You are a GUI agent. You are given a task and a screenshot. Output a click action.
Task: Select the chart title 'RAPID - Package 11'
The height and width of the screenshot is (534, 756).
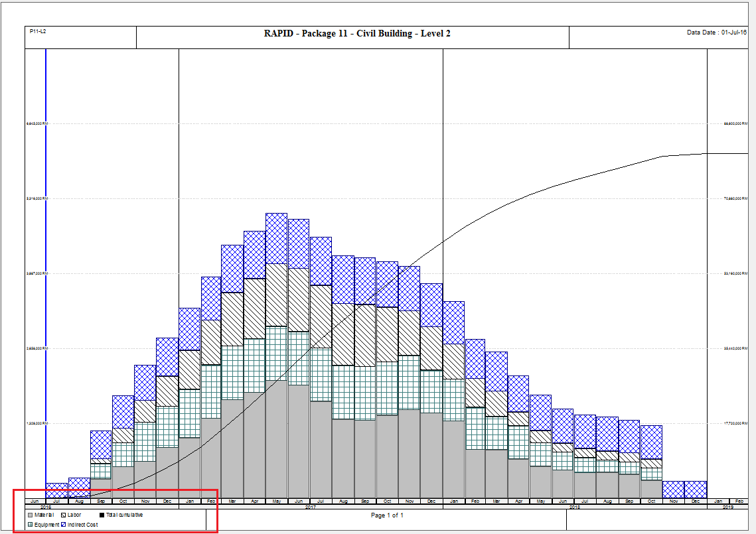[x=357, y=34]
